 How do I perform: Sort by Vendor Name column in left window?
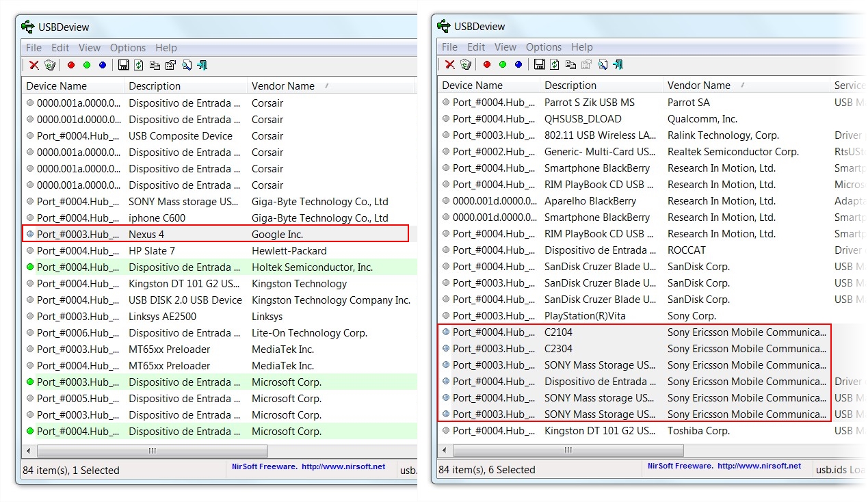(x=330, y=86)
